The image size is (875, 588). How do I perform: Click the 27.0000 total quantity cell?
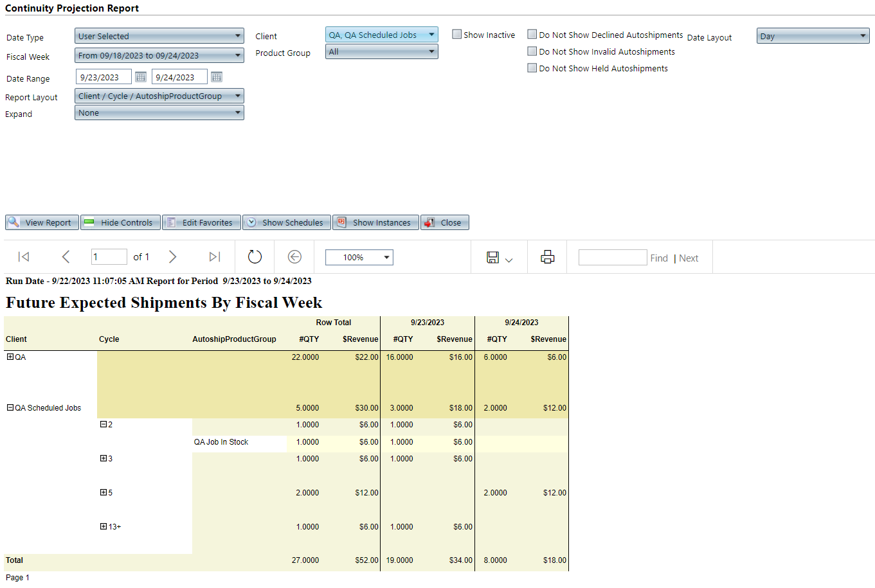[x=305, y=560]
